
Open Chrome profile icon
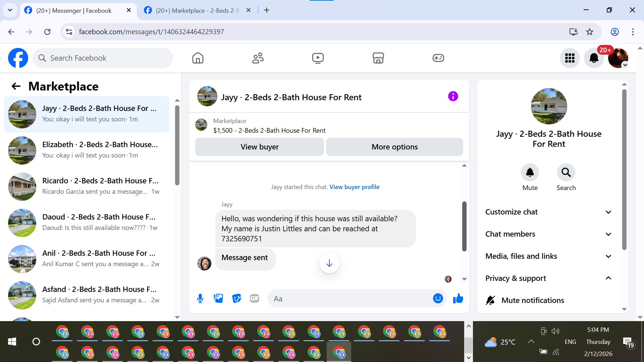coord(615,32)
